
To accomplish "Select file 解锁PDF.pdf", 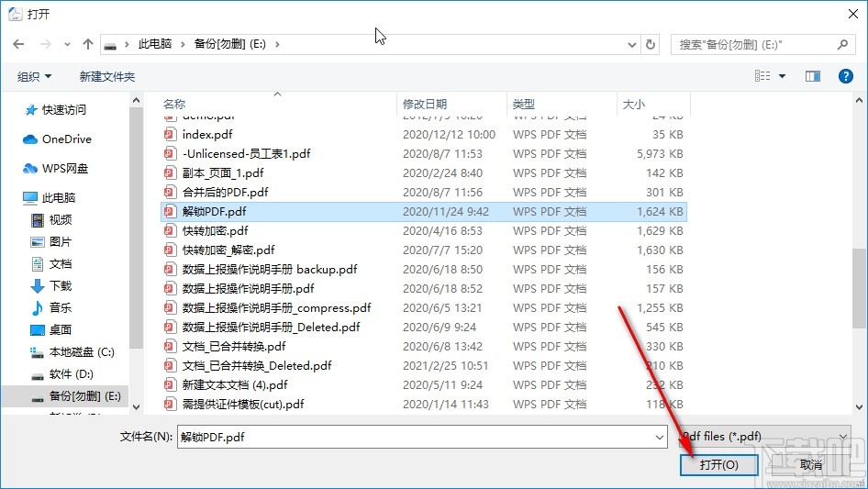I will coord(424,212).
